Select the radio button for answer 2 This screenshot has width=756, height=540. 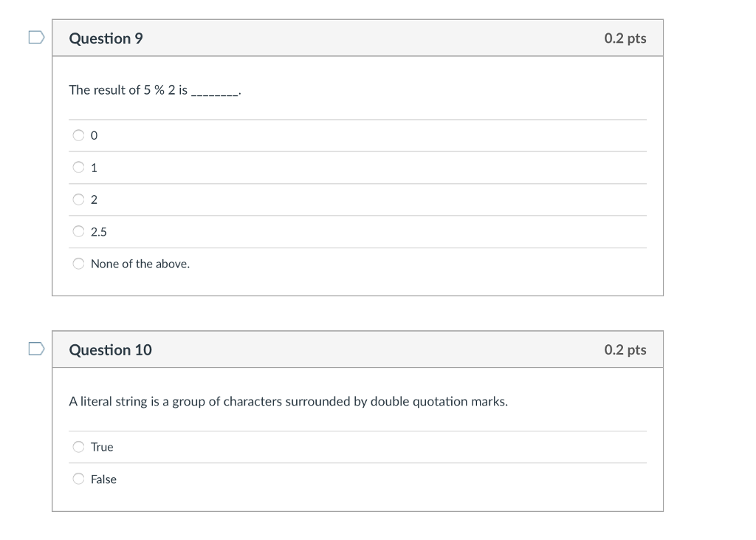pyautogui.click(x=78, y=199)
